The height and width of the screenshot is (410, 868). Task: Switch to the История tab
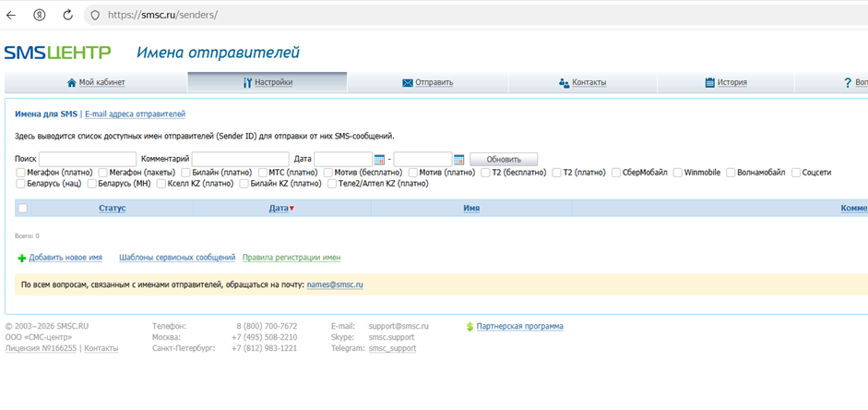(x=726, y=82)
